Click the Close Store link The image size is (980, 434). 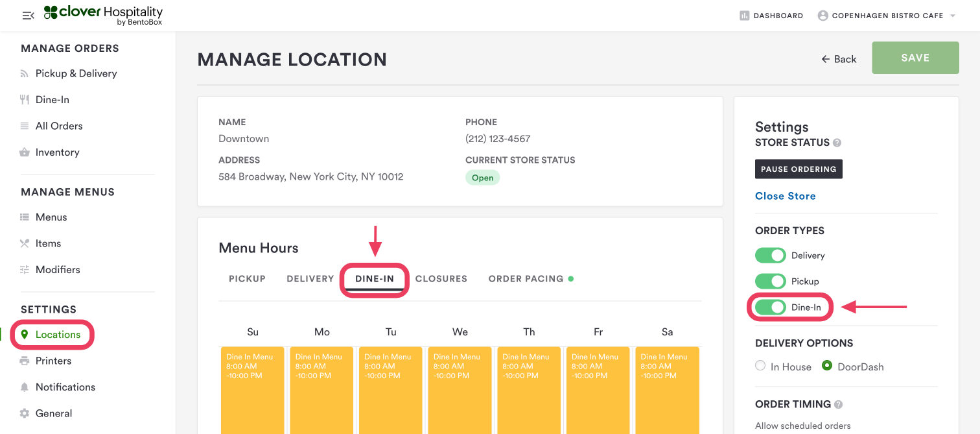785,196
